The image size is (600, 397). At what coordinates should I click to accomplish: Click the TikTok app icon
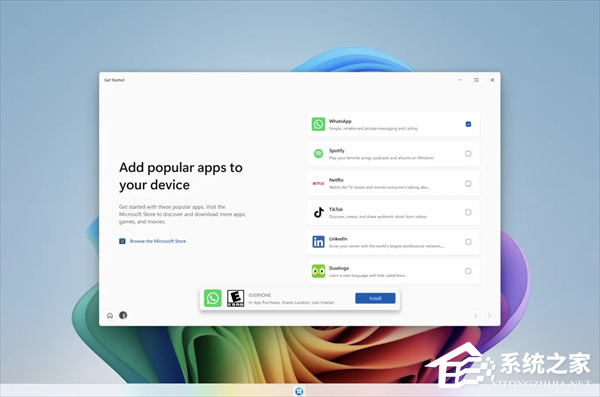pos(318,212)
